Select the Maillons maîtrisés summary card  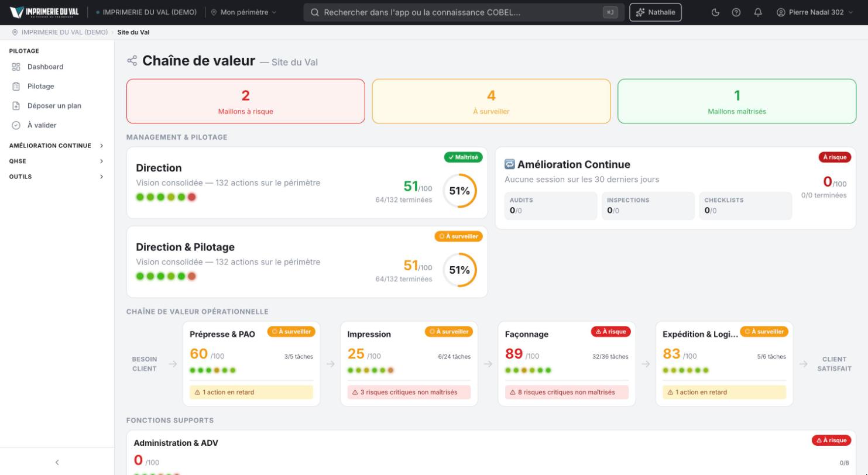737,101
